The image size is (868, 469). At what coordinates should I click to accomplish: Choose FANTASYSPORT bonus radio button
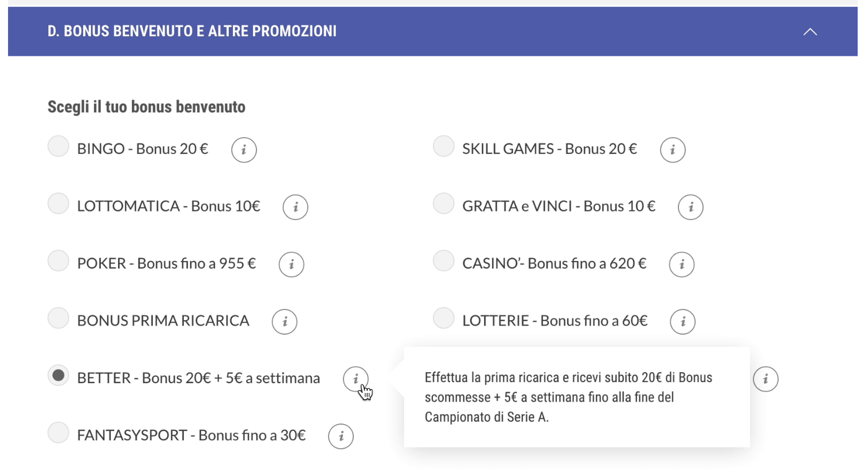coord(58,433)
